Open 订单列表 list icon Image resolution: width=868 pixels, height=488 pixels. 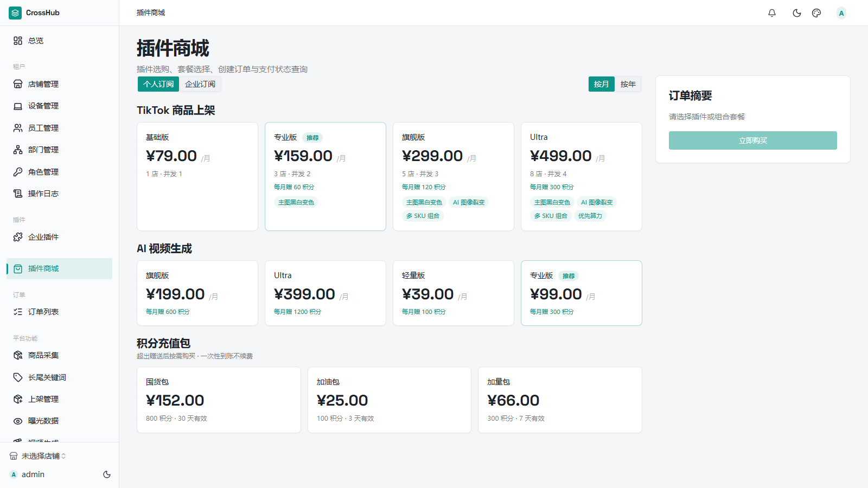tap(18, 312)
